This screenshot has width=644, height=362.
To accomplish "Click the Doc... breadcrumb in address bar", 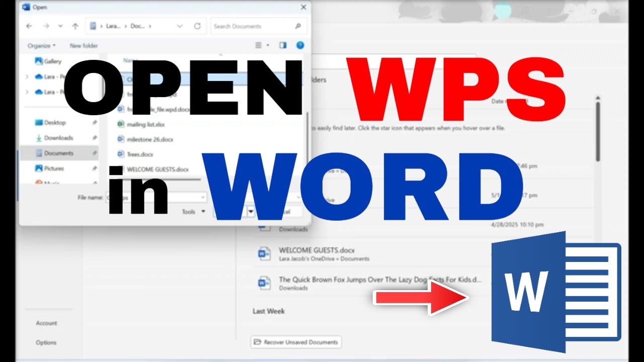I will pos(138,26).
